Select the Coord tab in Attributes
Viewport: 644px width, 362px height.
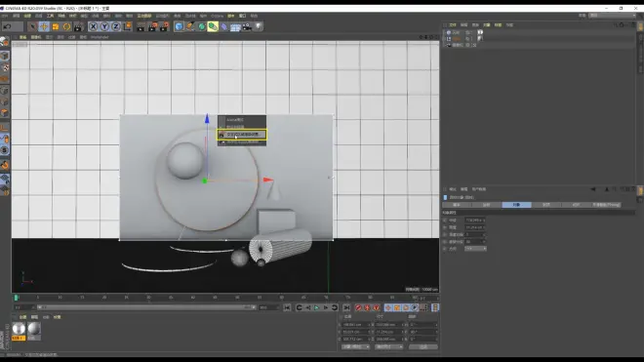tap(486, 205)
